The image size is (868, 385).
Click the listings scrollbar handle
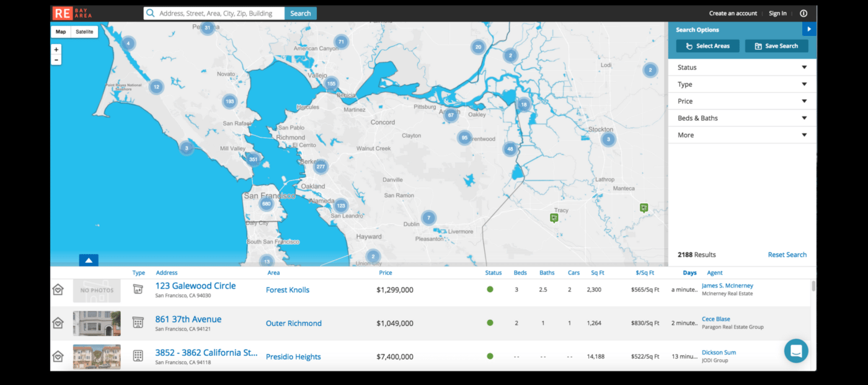pyautogui.click(x=813, y=286)
